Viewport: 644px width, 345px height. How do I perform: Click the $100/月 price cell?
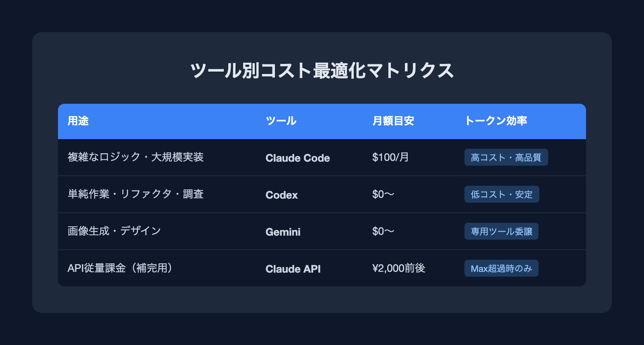pyautogui.click(x=390, y=157)
